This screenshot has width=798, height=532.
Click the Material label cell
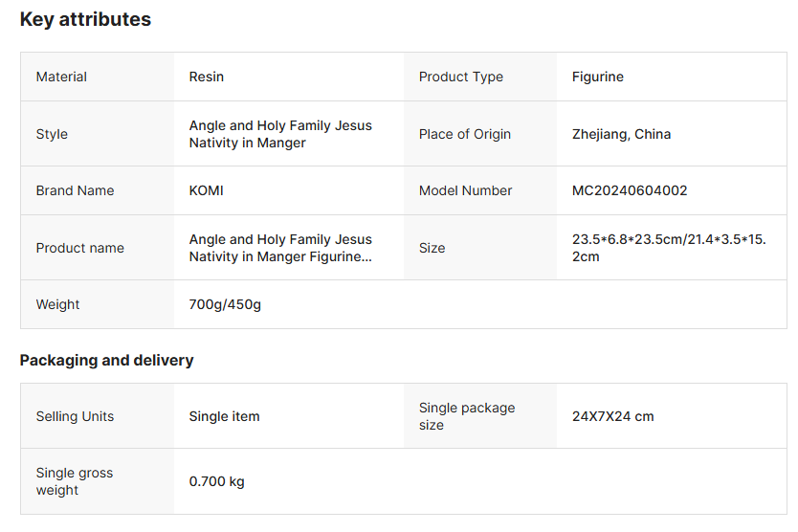(x=61, y=77)
